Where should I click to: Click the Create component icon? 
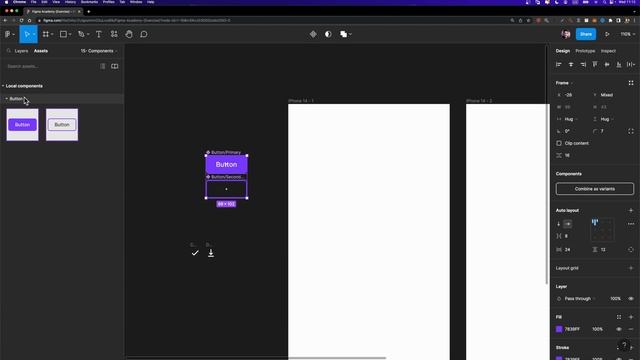click(x=313, y=34)
